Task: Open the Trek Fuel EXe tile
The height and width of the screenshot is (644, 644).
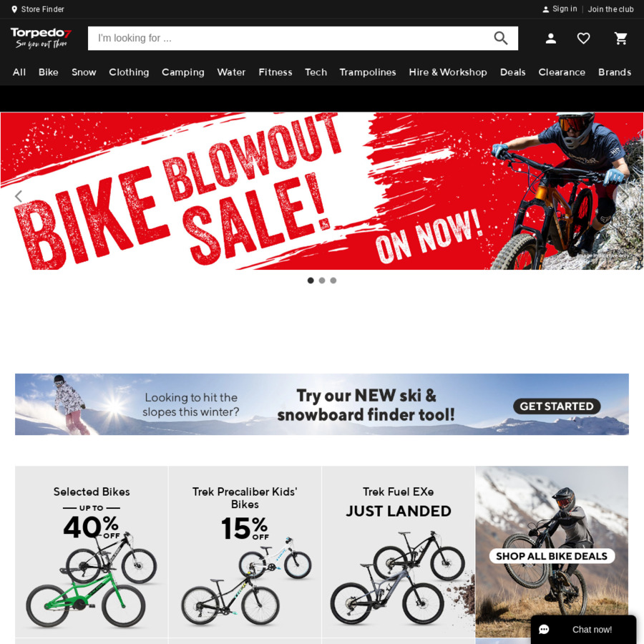Action: coord(399,552)
